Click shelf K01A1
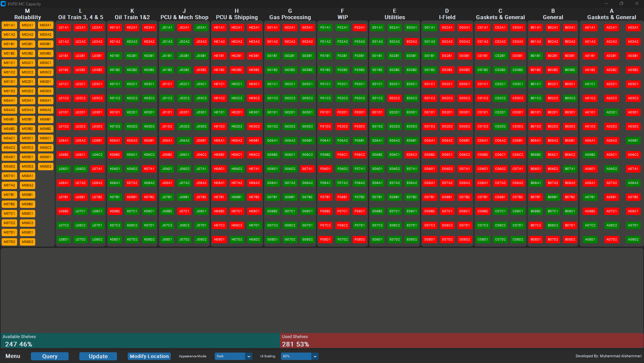644x363 pixels. pyautogui.click(x=115, y=28)
